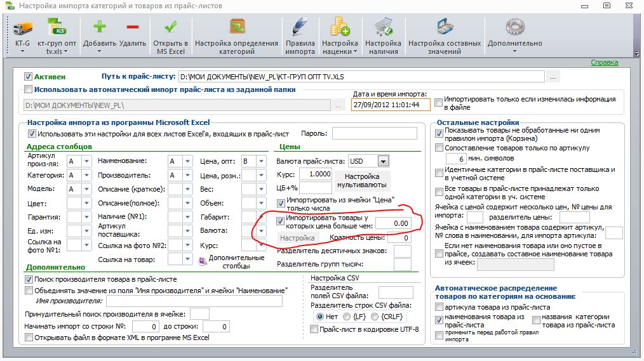Click the Кратность цены field

coord(399,238)
